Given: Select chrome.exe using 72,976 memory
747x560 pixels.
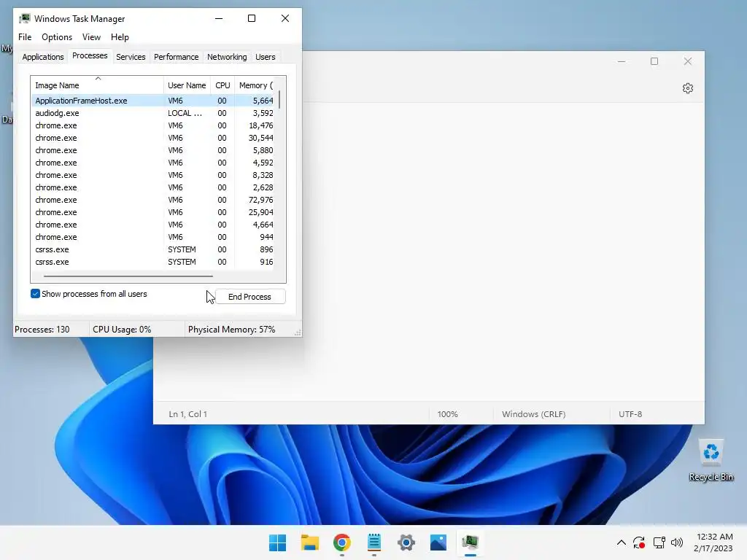Looking at the screenshot, I should point(153,200).
